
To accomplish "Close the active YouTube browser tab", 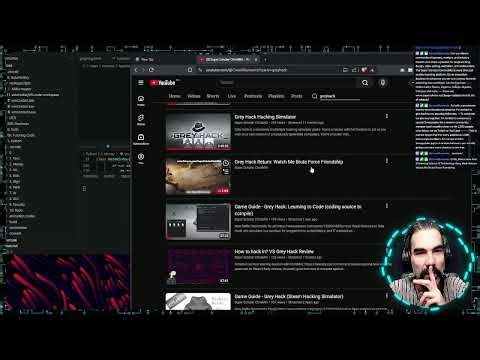I will (256, 59).
